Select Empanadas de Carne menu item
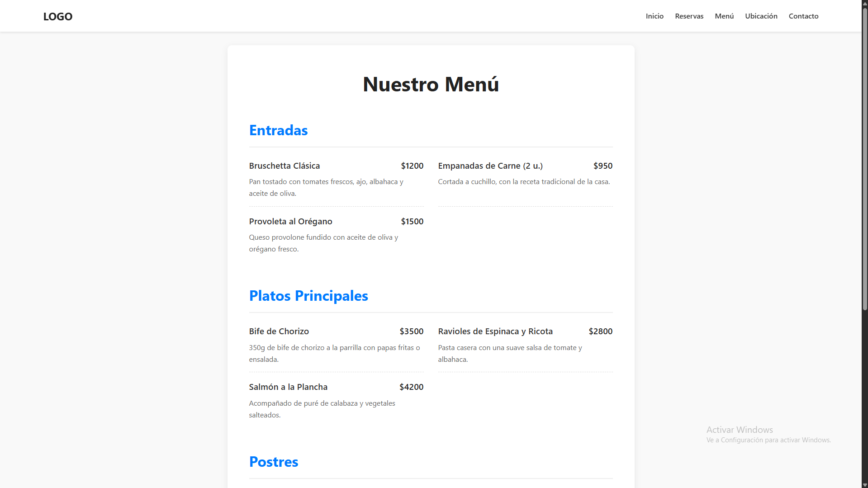The image size is (868, 488). (490, 166)
